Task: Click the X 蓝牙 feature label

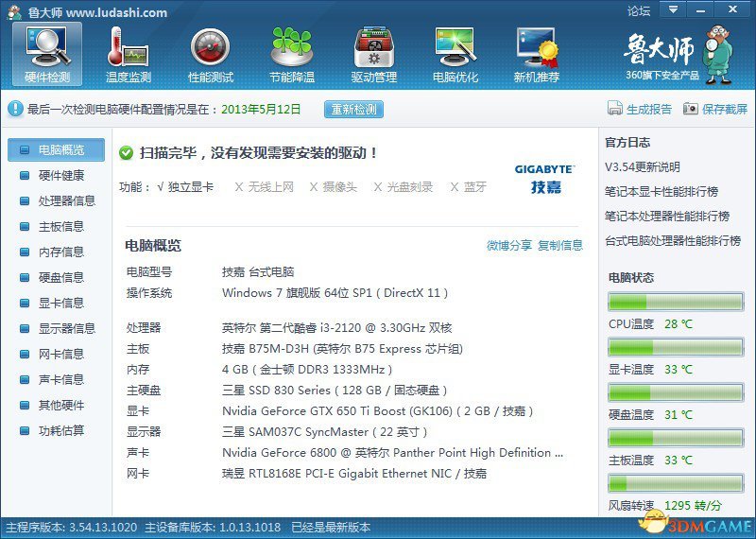Action: tap(468, 187)
